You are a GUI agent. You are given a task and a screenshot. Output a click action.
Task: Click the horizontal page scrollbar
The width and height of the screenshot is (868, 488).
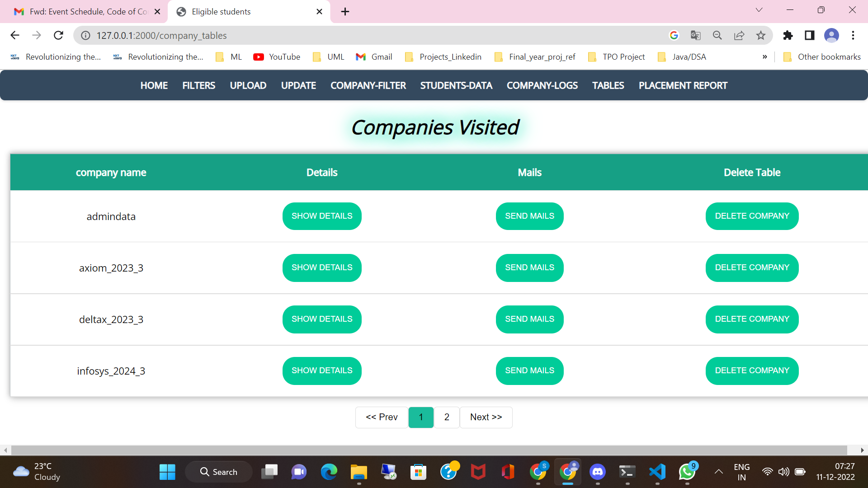click(429, 450)
